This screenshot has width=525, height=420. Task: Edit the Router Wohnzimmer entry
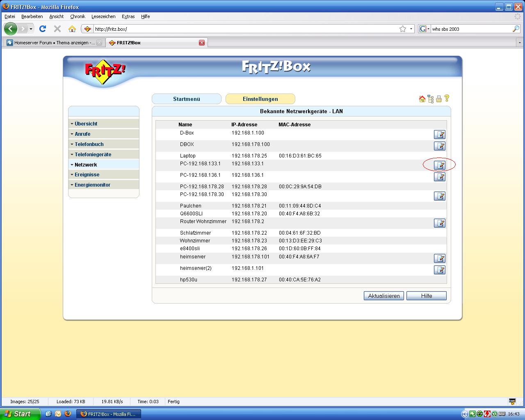pos(439,223)
